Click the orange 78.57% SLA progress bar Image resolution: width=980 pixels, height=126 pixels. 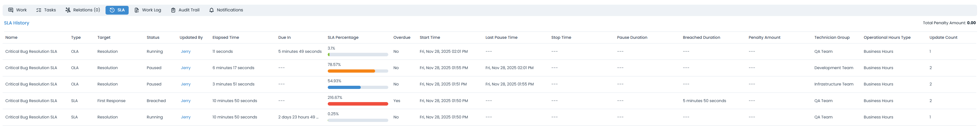[351, 71]
